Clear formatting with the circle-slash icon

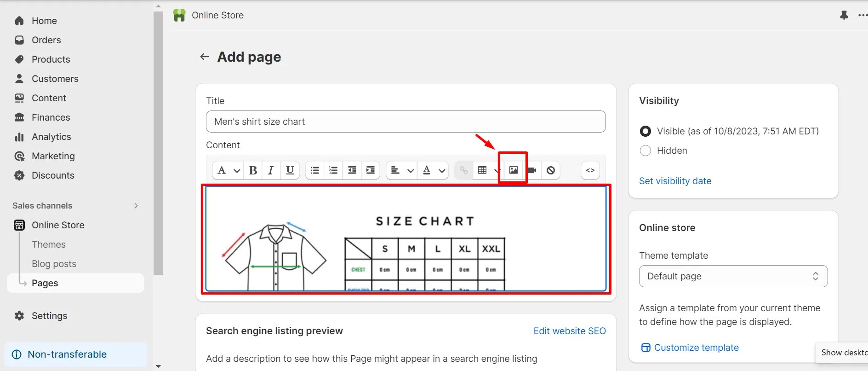point(551,170)
